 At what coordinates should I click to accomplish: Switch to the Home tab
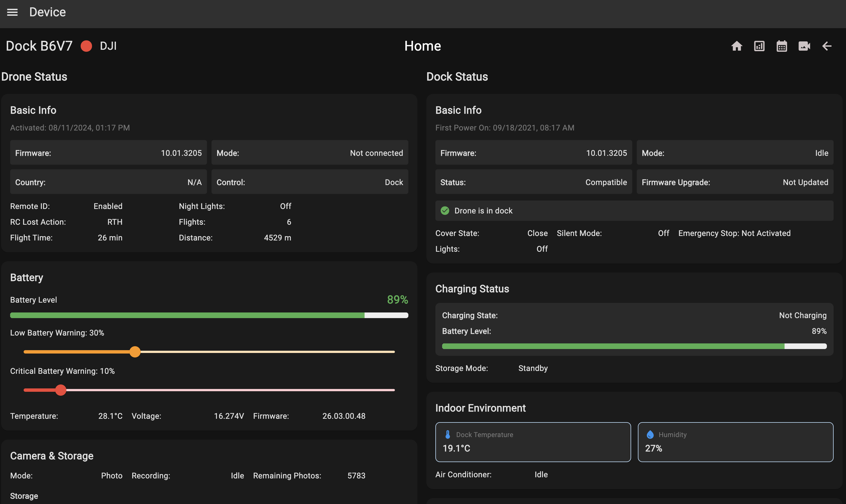click(x=422, y=46)
